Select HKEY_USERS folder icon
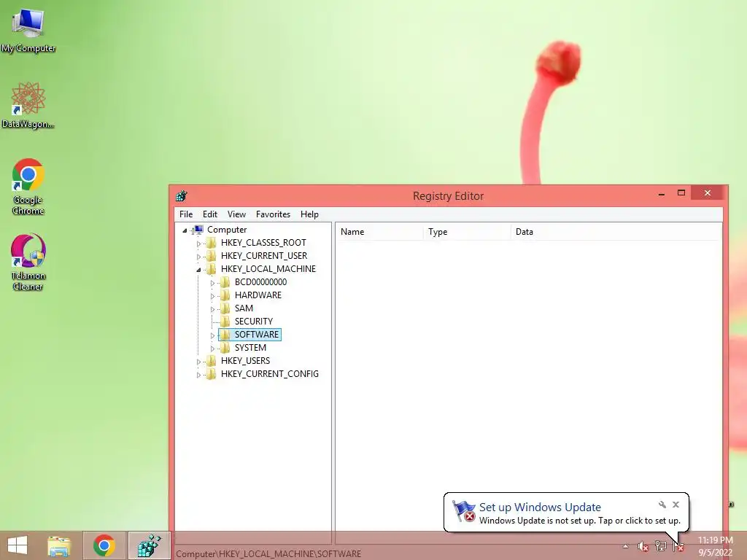Screen dimensions: 747x560 tap(211, 360)
